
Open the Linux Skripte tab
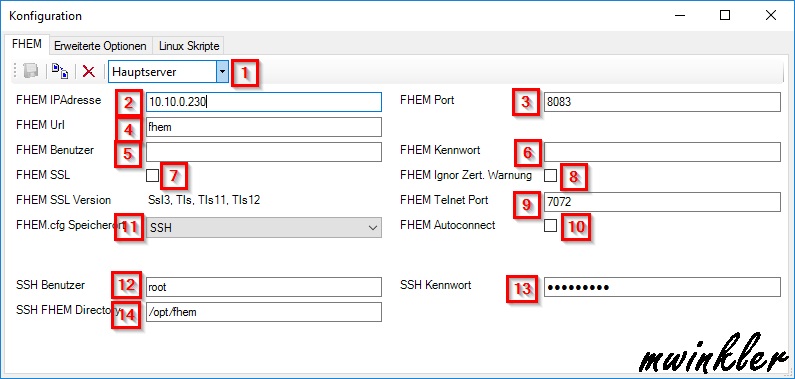pyautogui.click(x=189, y=46)
